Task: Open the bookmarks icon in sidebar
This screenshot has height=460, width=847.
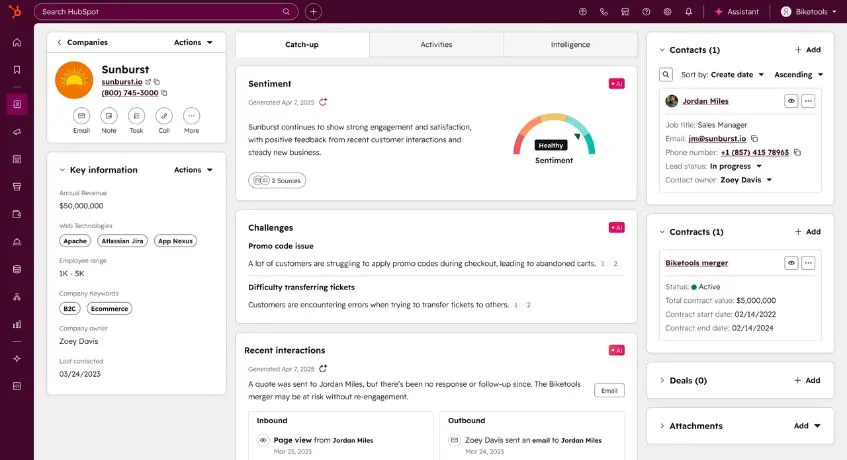Action: (17, 70)
